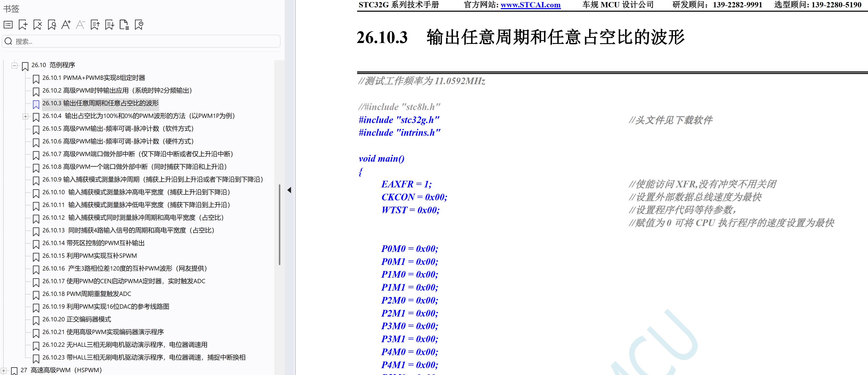Click the code line WTST = 0x00;
This screenshot has width=868, height=375.
[x=410, y=210]
